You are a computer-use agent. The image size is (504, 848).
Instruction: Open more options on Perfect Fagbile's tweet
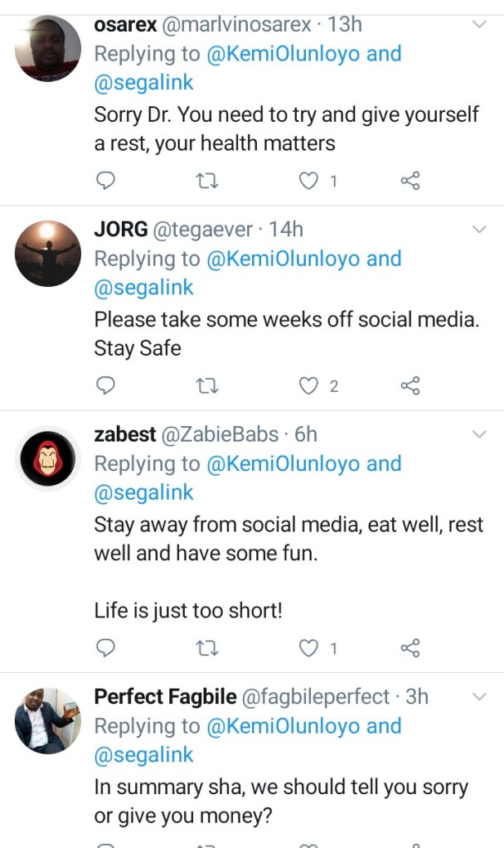tap(479, 697)
